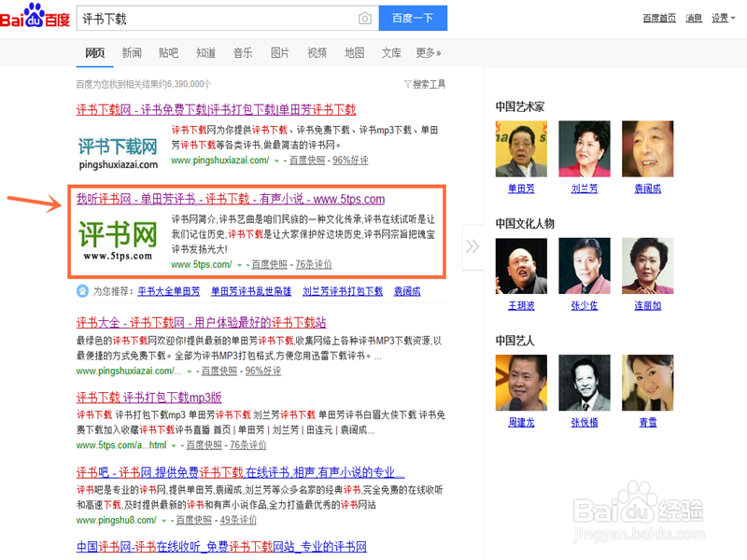Image resolution: width=747 pixels, height=560 pixels.
Task: Open the 我听评书网 result title link
Action: 231,199
